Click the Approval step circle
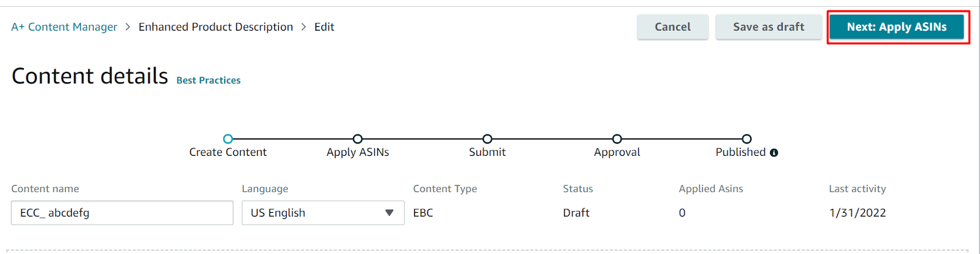Image resolution: width=980 pixels, height=254 pixels. tap(617, 139)
